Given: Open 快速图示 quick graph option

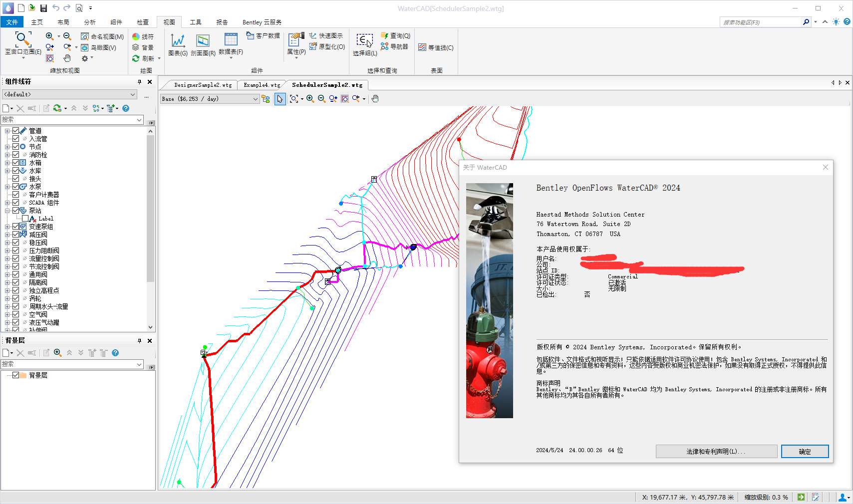Looking at the screenshot, I should tap(326, 35).
